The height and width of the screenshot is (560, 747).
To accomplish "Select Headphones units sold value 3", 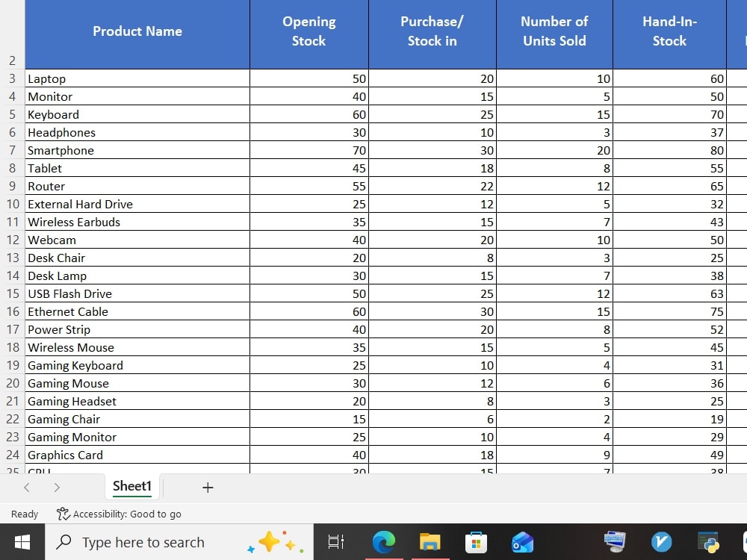I will [x=554, y=132].
